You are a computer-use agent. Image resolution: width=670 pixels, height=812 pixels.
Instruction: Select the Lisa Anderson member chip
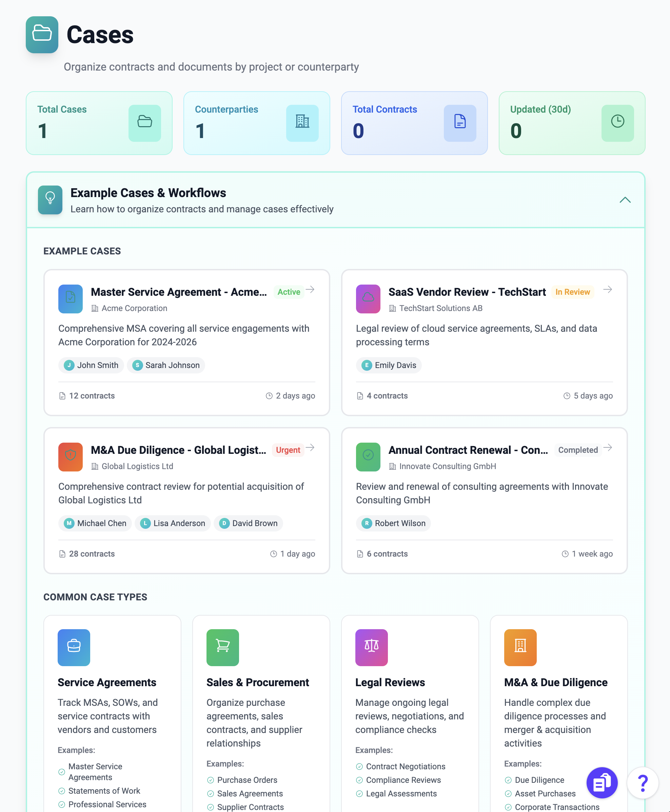tap(173, 523)
